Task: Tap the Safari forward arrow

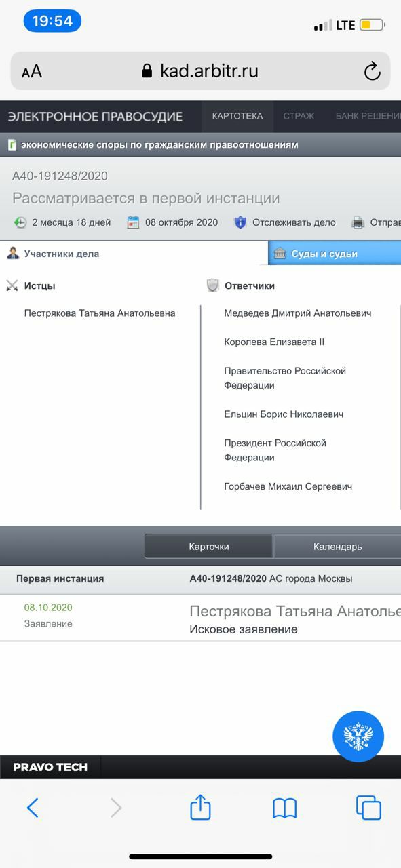Action: coord(116,808)
